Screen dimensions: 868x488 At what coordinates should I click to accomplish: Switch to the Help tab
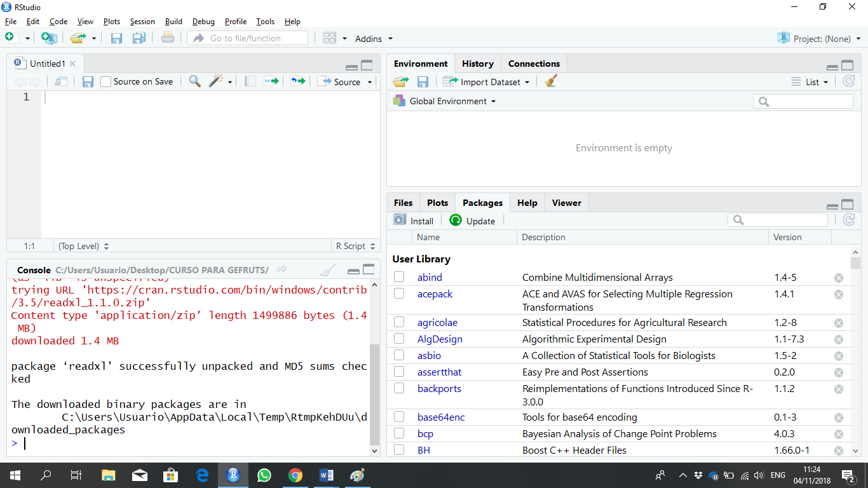click(527, 203)
